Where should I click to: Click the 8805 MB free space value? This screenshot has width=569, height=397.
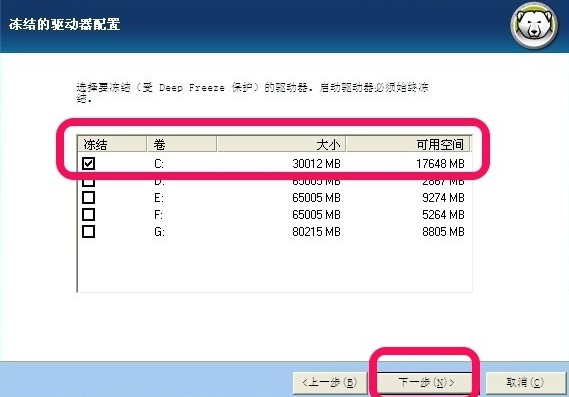[x=443, y=232]
